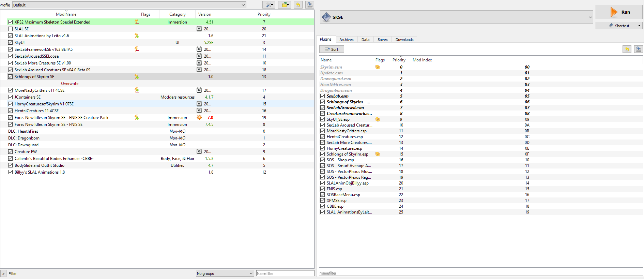The width and height of the screenshot is (644, 279).
Task: Create mod list backup icon next to restore
Action: click(309, 5)
